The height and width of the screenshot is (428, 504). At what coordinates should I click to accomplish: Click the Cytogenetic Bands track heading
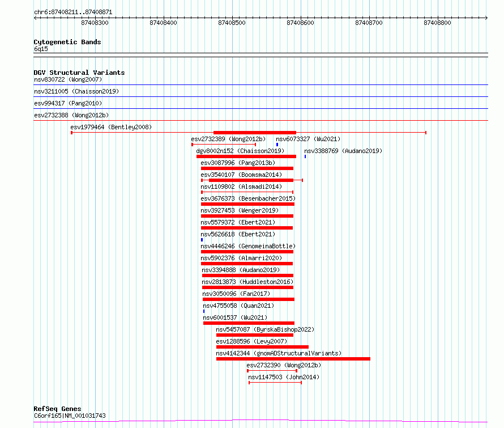click(x=67, y=42)
